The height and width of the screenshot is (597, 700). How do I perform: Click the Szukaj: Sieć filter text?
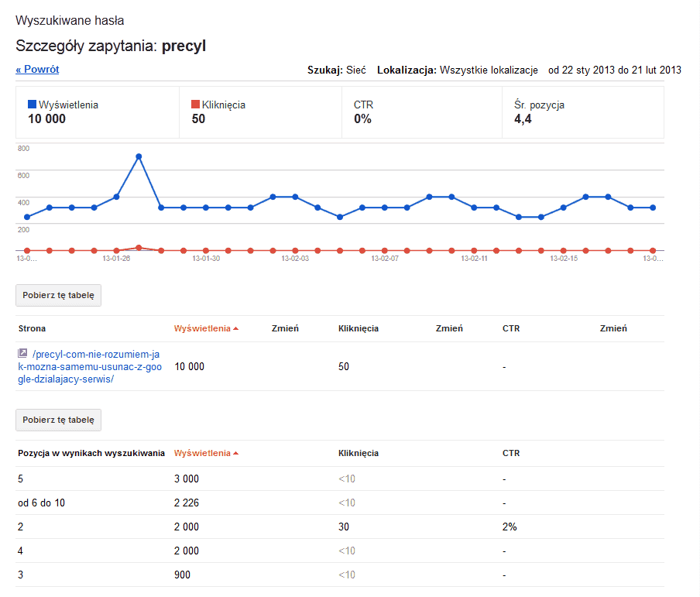click(x=337, y=70)
